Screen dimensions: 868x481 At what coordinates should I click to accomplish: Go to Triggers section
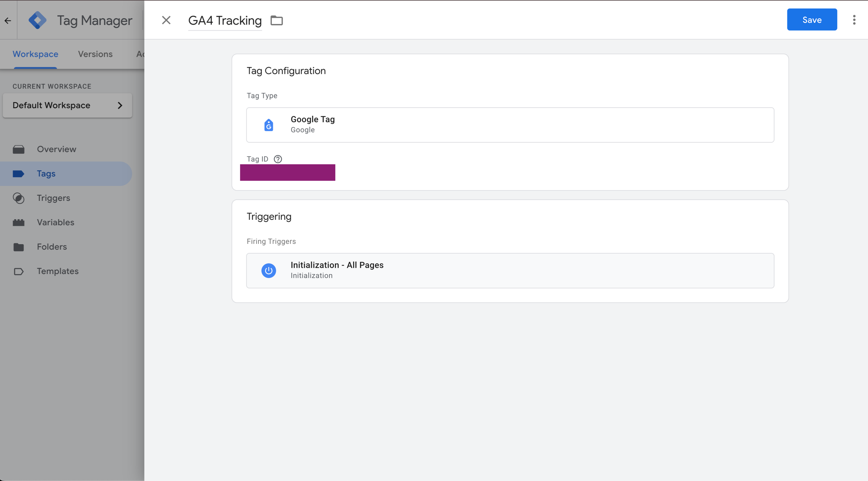[53, 198]
